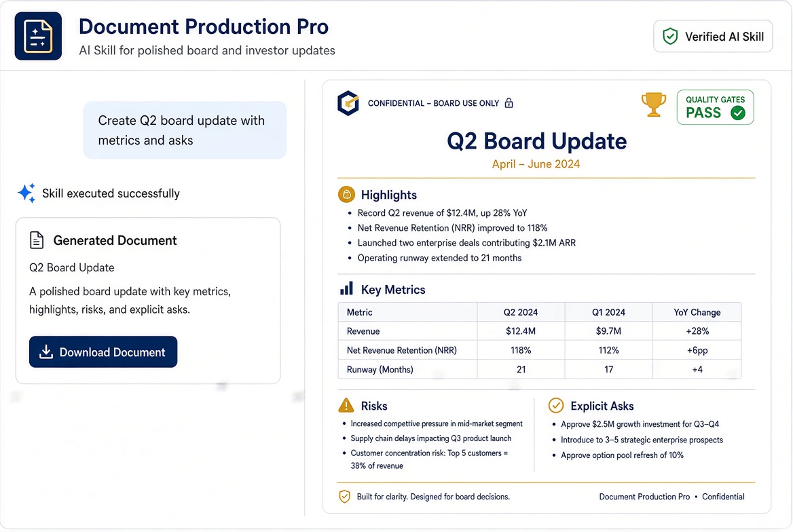Click the two enterprise deals $2.1M ARR bullet
Image resolution: width=793 pixels, height=532 pixels.
coord(466,243)
